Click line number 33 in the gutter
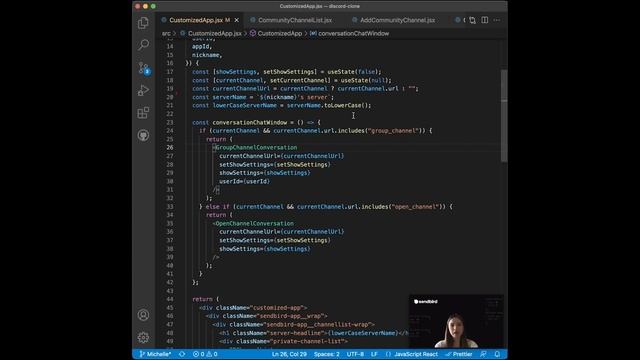This screenshot has width=640, height=360. click(170, 207)
